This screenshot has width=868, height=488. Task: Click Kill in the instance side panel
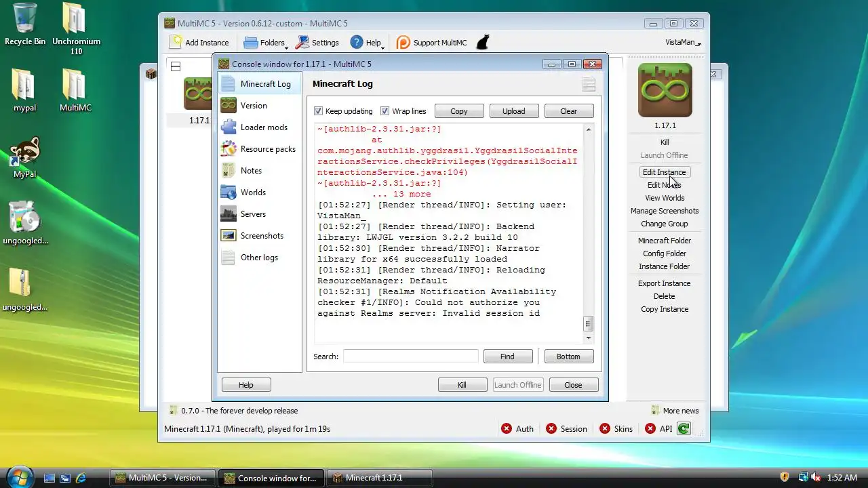click(x=665, y=142)
